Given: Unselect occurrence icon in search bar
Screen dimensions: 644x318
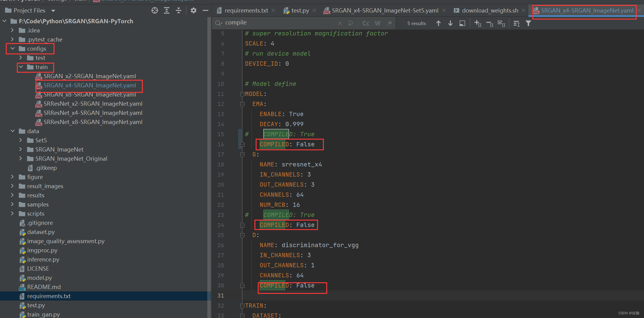Looking at the screenshot, I should pyautogui.click(x=490, y=23).
